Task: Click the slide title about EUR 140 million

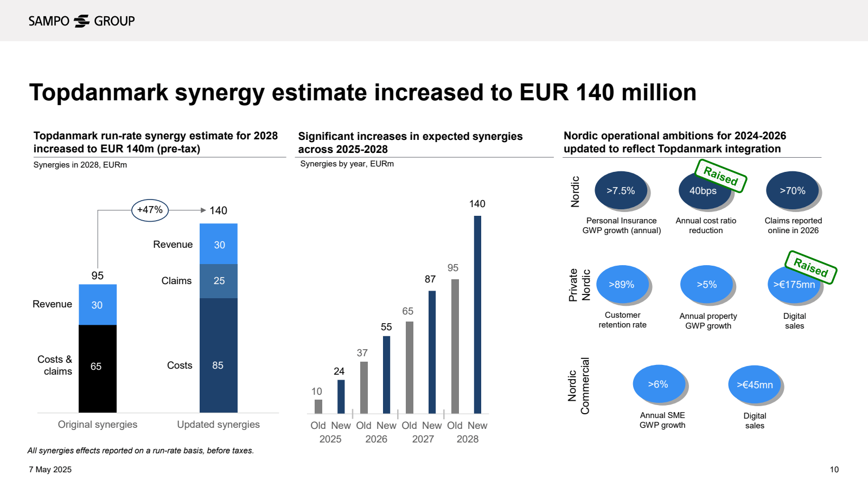Action: click(362, 93)
